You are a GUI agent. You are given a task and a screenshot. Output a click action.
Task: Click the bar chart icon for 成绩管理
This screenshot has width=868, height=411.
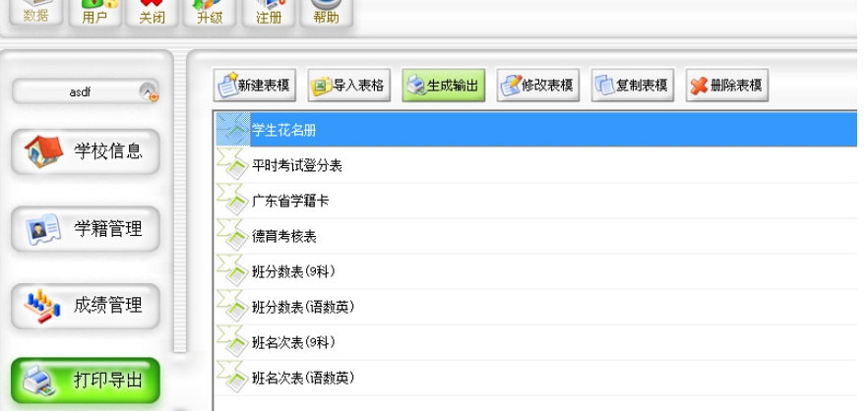(42, 306)
